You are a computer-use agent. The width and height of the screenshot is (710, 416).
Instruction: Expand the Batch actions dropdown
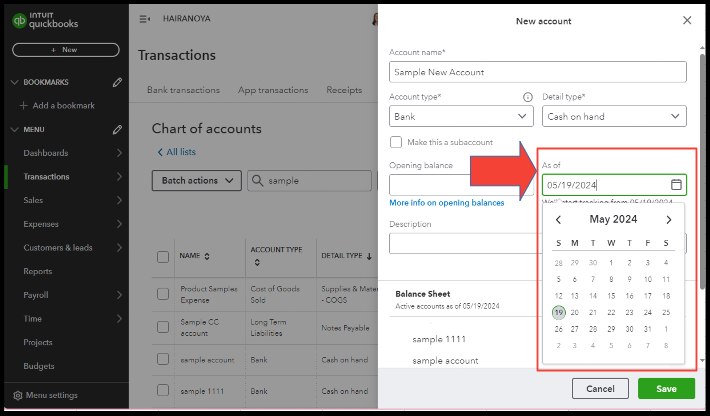pos(196,180)
